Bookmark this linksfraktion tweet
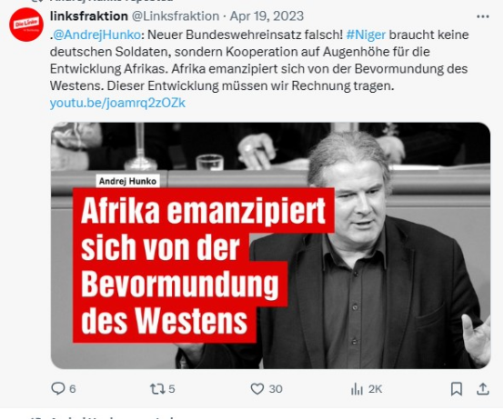This screenshot has height=420, width=504. [x=457, y=389]
